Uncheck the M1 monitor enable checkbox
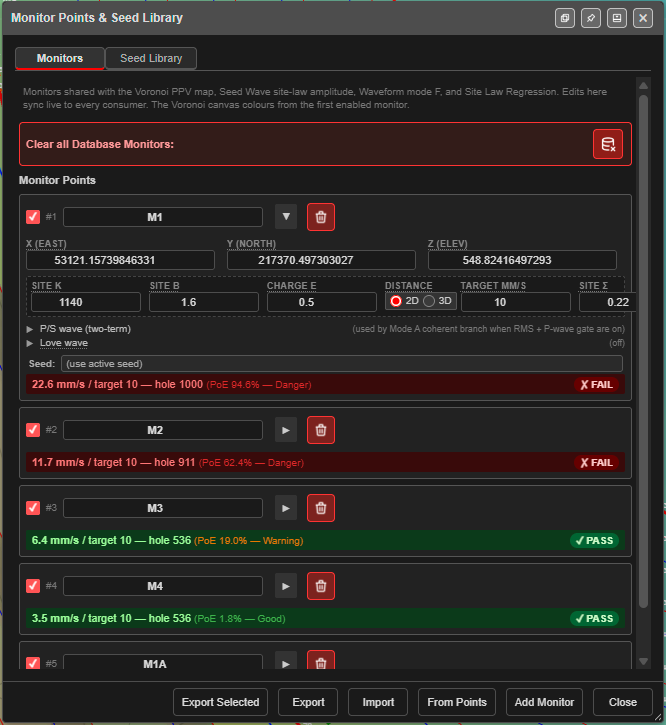This screenshot has height=725, width=666. (33, 217)
